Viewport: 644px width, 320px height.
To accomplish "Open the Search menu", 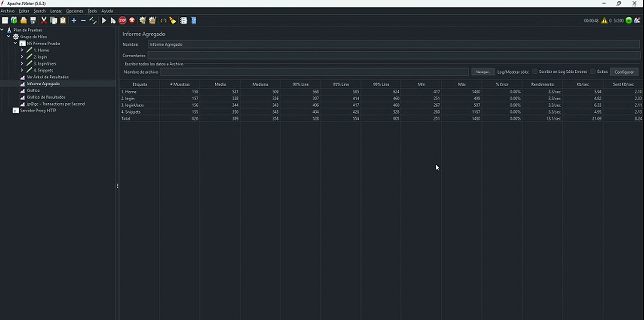I will pyautogui.click(x=40, y=11).
